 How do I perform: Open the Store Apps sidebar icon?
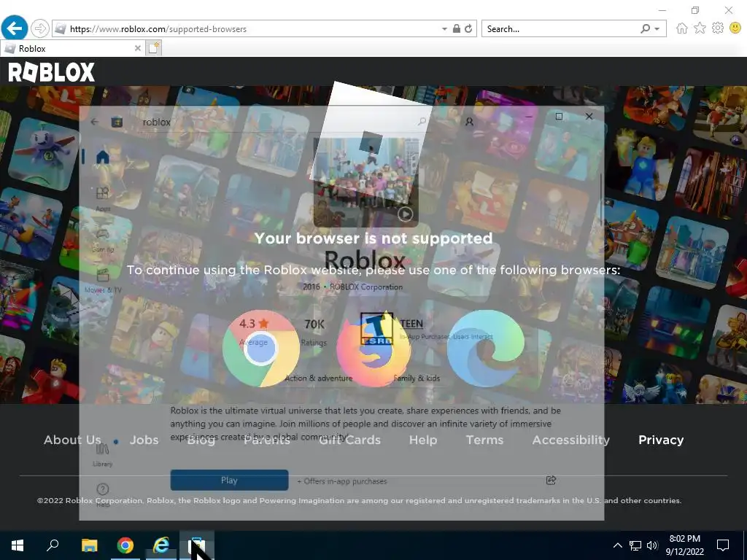[102, 198]
